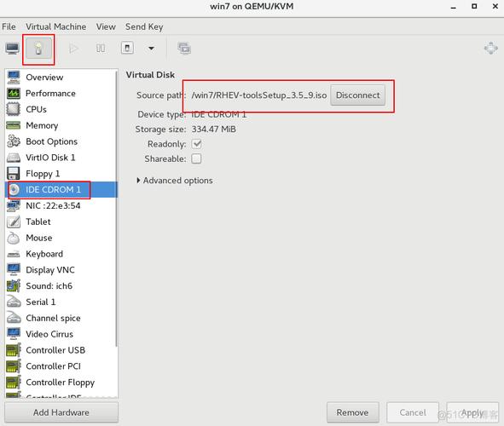
Task: Minimize the win7 on QEMU/KVM window
Action: pos(454,7)
